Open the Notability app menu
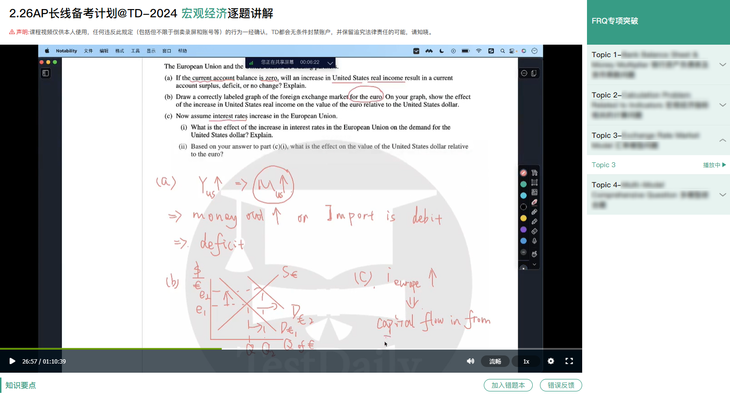This screenshot has height=402, width=730. coord(66,51)
